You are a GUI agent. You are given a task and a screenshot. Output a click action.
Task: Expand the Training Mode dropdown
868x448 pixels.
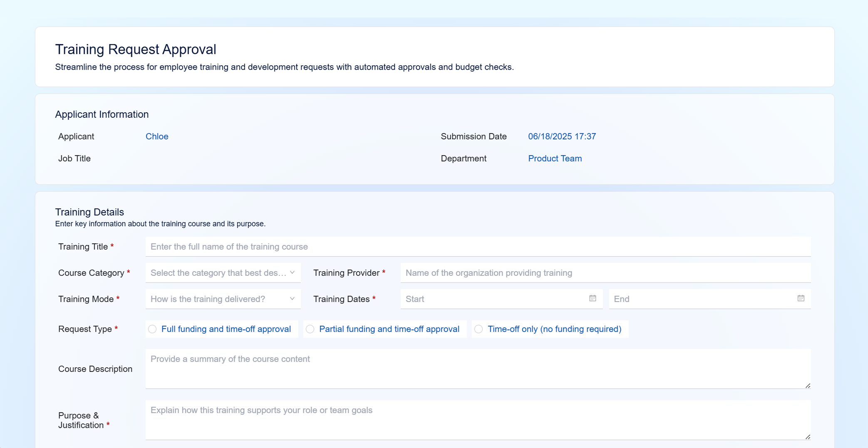[223, 299]
